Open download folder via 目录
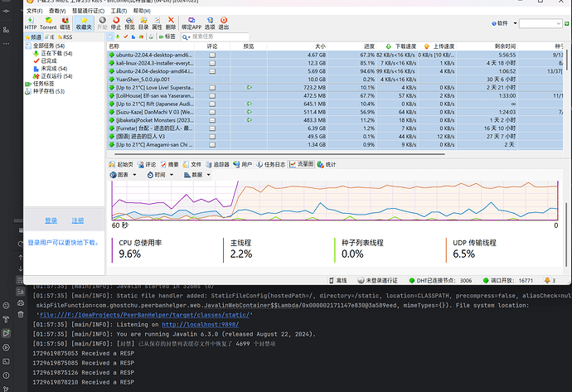Image resolution: width=572 pixels, height=392 pixels. click(143, 23)
